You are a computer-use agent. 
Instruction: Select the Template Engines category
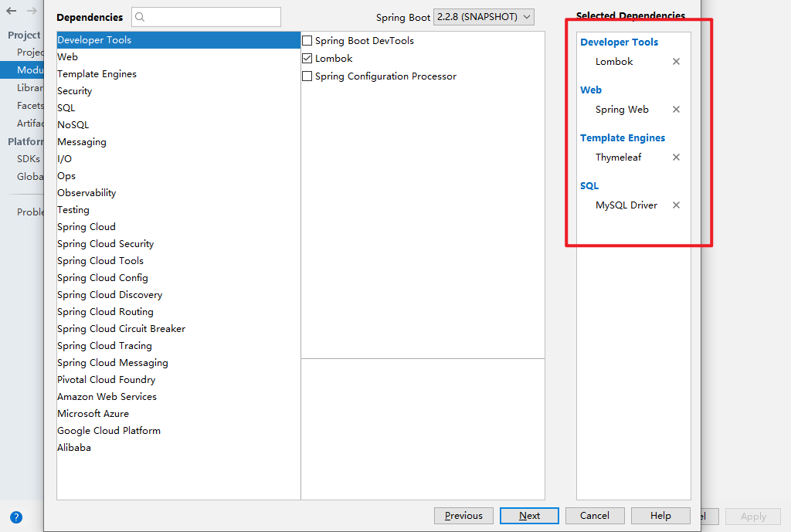pos(178,74)
